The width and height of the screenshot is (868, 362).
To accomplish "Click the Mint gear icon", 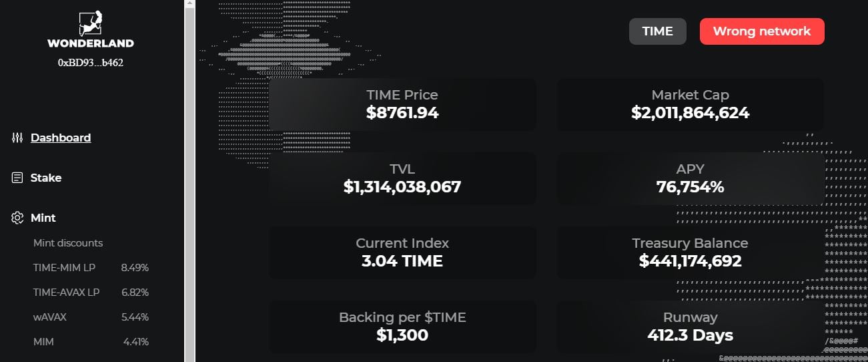I will point(17,218).
